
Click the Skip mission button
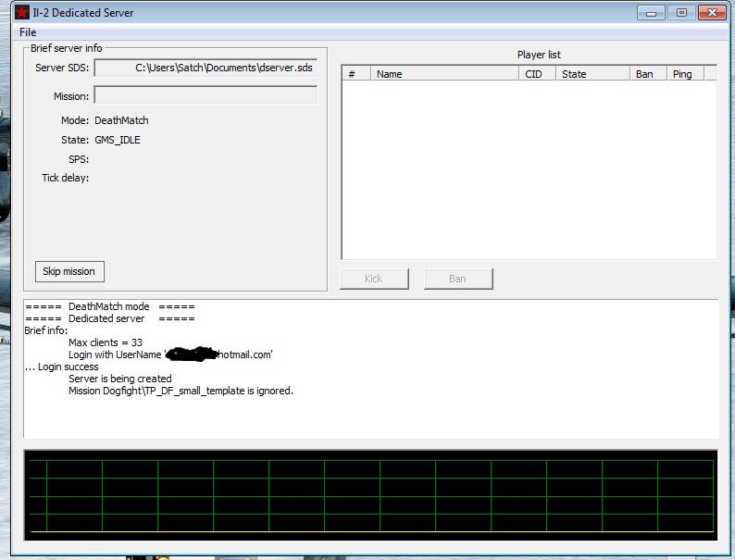(69, 271)
